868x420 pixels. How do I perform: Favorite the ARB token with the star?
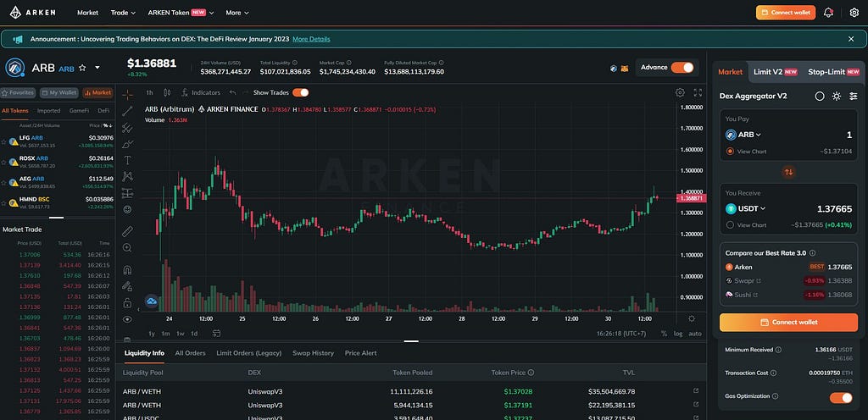(x=82, y=68)
